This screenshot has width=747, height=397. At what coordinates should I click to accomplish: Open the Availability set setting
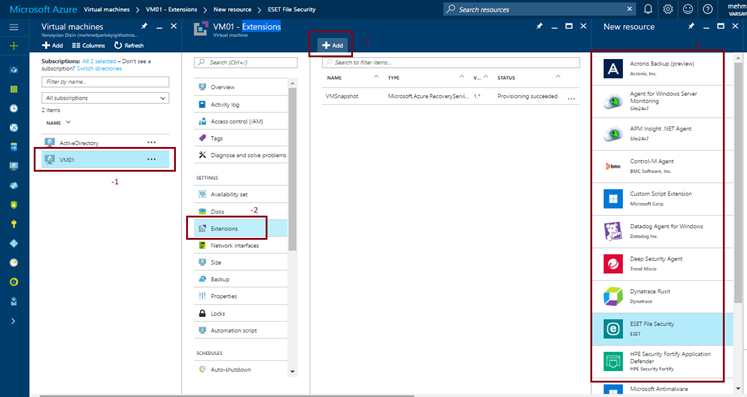pos(241,194)
